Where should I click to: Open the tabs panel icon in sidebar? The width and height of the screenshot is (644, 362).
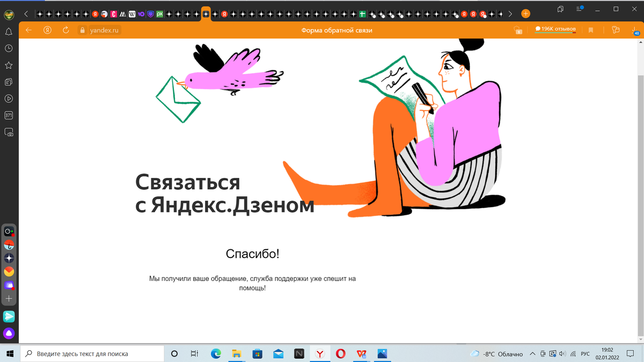click(x=8, y=82)
